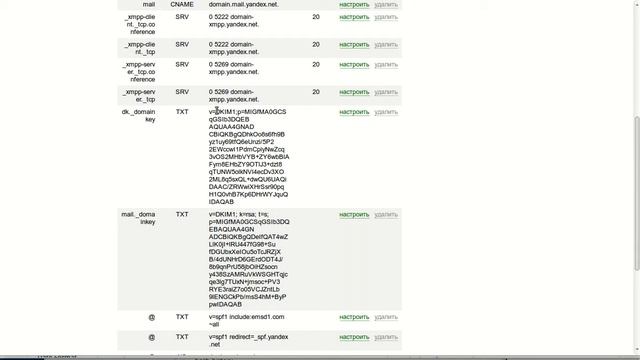Click удалить for the non-conference _xmpp-server._tcp record
Viewport: 640px width, 360px height.
(x=386, y=92)
